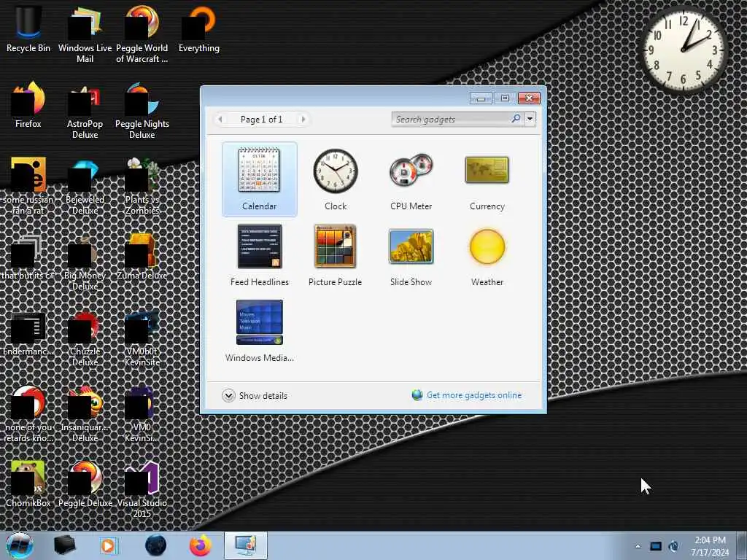Select the 'some russian ran a rat' icon
The height and width of the screenshot is (560, 747).
28,186
